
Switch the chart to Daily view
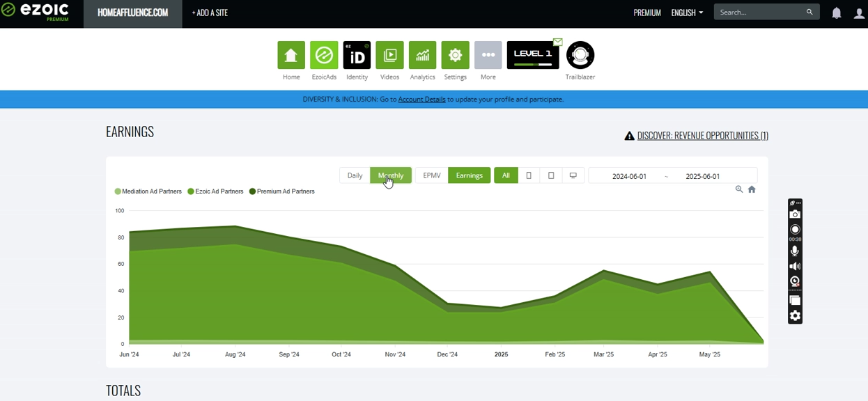(355, 175)
